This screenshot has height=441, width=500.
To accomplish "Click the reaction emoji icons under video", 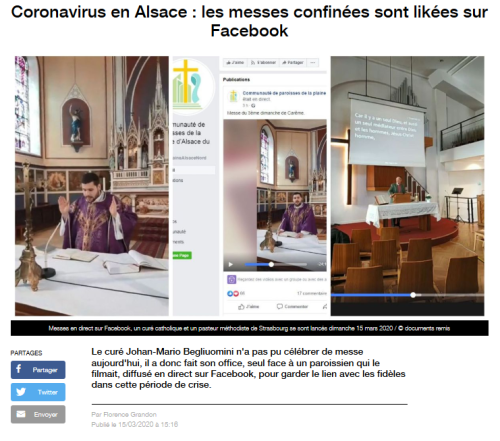I will (x=233, y=294).
